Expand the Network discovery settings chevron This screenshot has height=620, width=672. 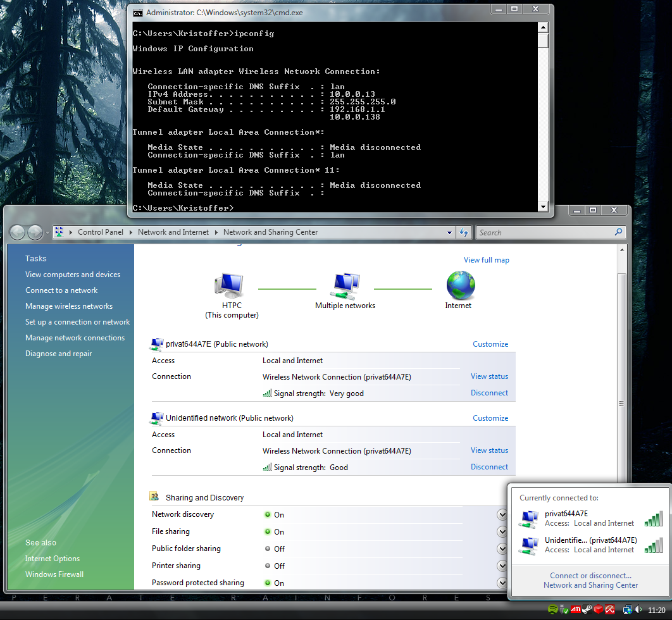502,515
